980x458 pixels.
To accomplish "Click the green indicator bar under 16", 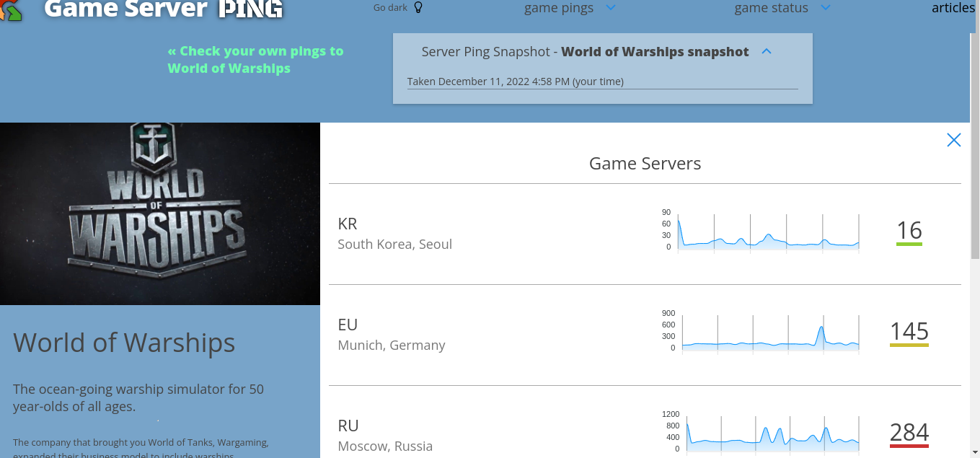I will coord(909,245).
